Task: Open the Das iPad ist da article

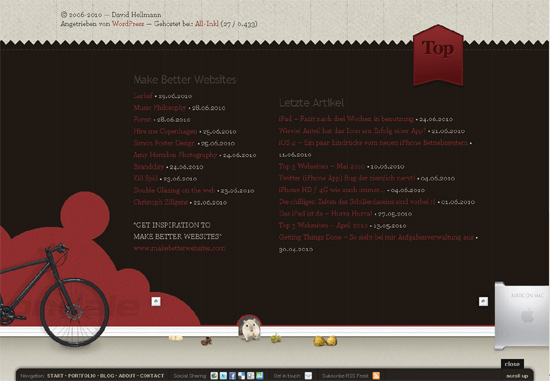Action: tap(326, 213)
